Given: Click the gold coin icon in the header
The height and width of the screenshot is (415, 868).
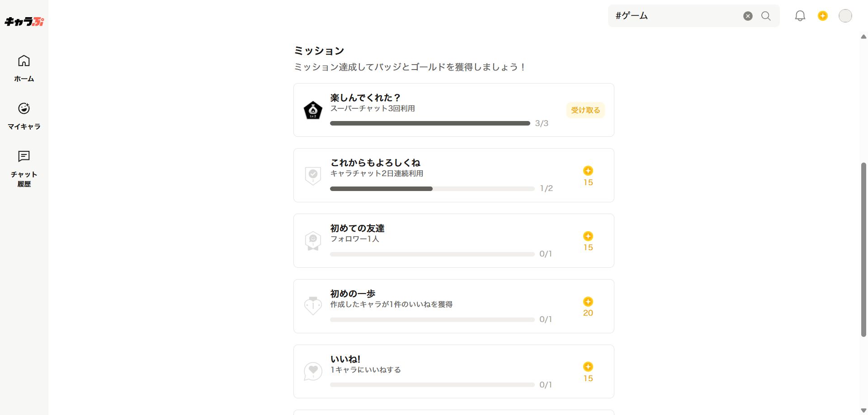Looking at the screenshot, I should pyautogui.click(x=822, y=16).
